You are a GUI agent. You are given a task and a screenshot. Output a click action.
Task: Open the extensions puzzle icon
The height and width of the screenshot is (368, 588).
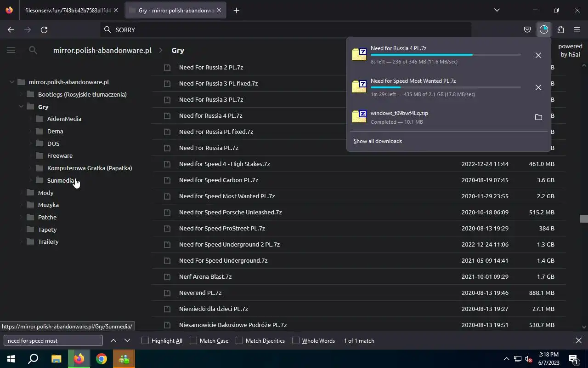pyautogui.click(x=560, y=29)
